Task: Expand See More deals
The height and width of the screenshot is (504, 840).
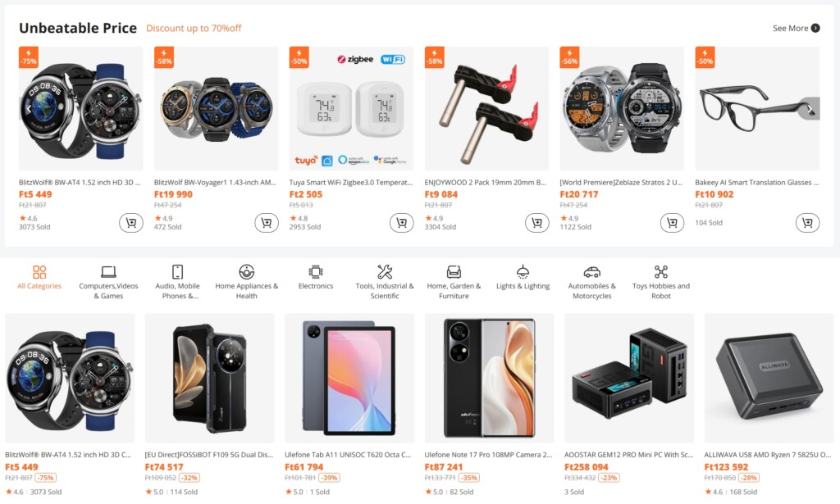Action: pos(796,28)
